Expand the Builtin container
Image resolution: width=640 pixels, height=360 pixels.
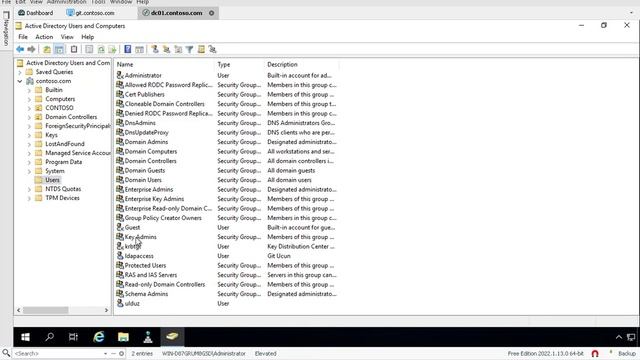coord(29,90)
